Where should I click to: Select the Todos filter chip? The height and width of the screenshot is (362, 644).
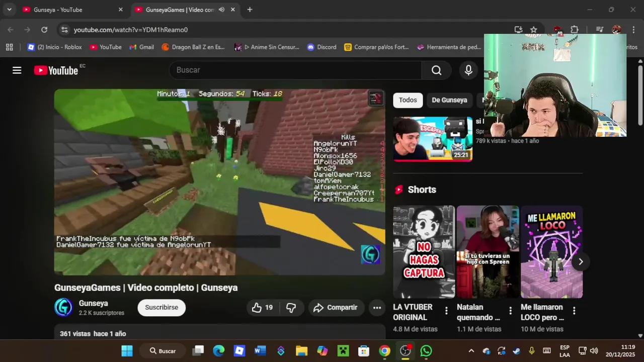(x=408, y=100)
